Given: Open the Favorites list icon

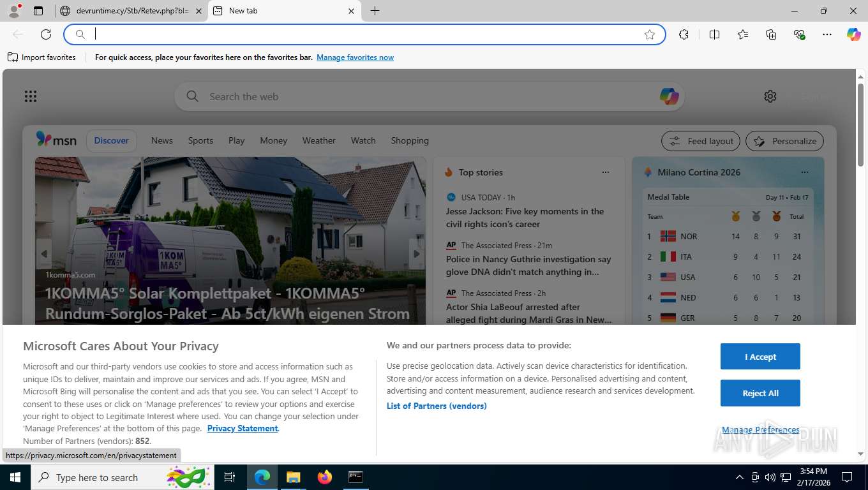Looking at the screenshot, I should 743,34.
